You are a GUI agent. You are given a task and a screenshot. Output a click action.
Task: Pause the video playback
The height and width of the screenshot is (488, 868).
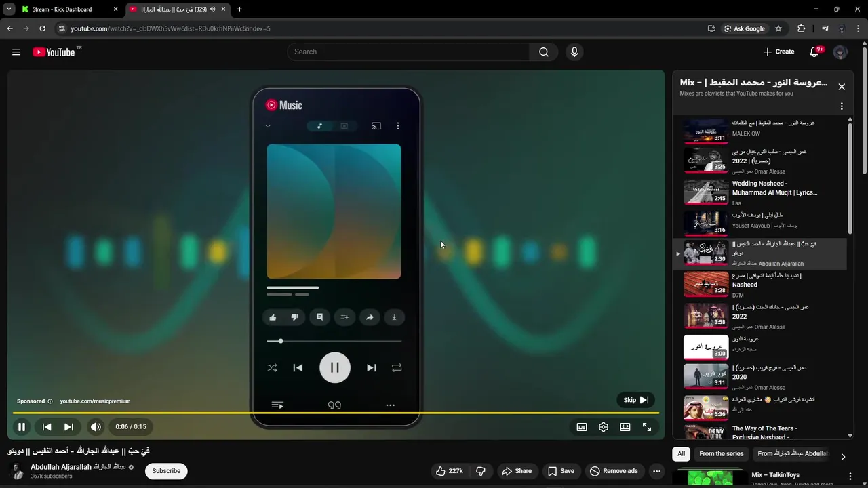tap(22, 427)
